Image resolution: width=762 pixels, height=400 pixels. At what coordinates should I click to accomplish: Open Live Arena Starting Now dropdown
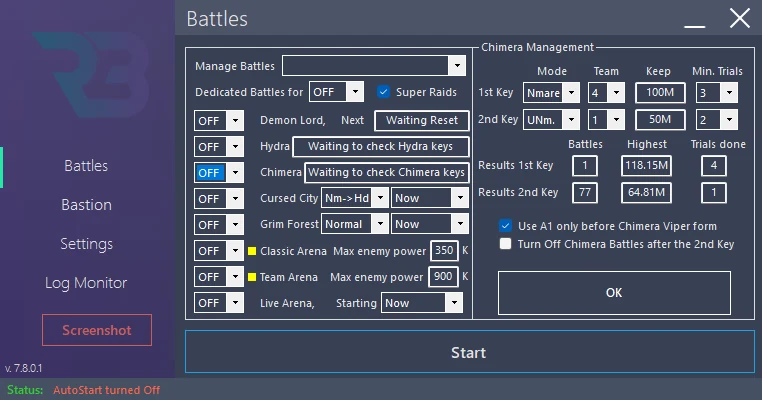pos(422,303)
